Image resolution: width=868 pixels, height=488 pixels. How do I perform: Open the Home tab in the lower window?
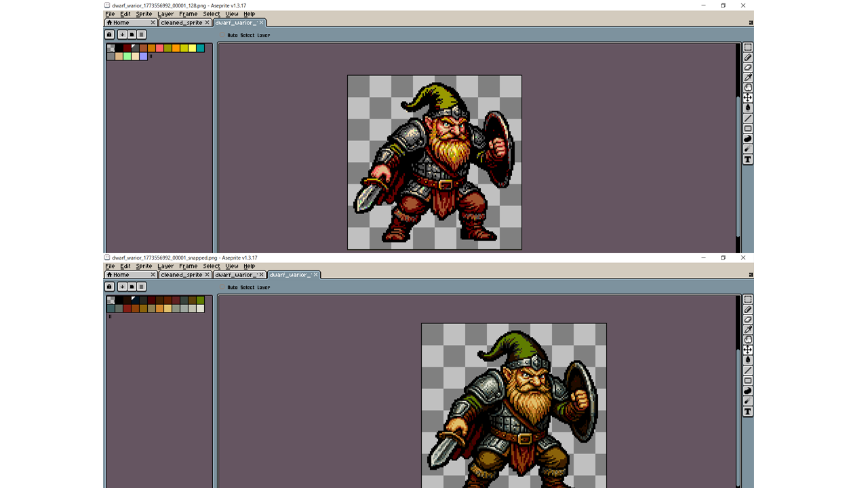pyautogui.click(x=121, y=275)
